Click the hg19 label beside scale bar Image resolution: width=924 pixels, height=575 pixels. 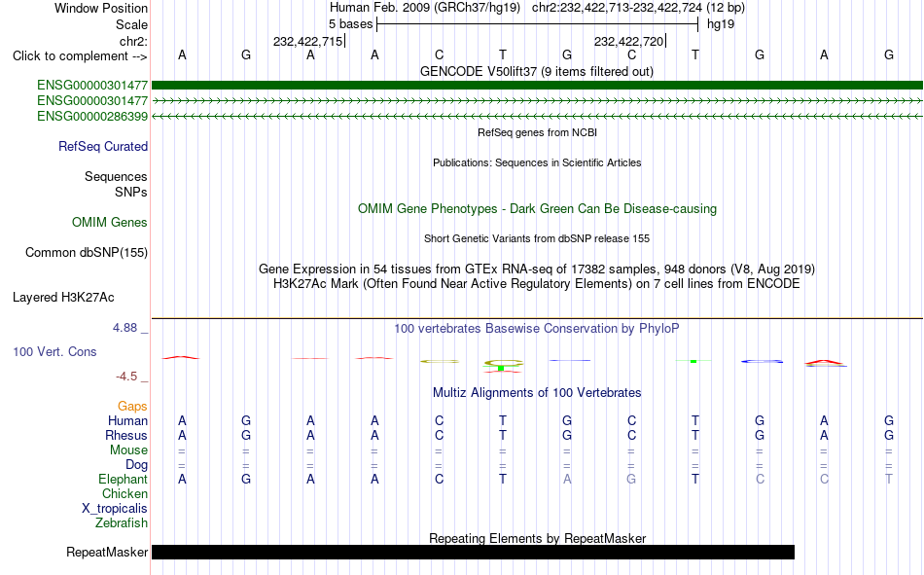tap(721, 24)
